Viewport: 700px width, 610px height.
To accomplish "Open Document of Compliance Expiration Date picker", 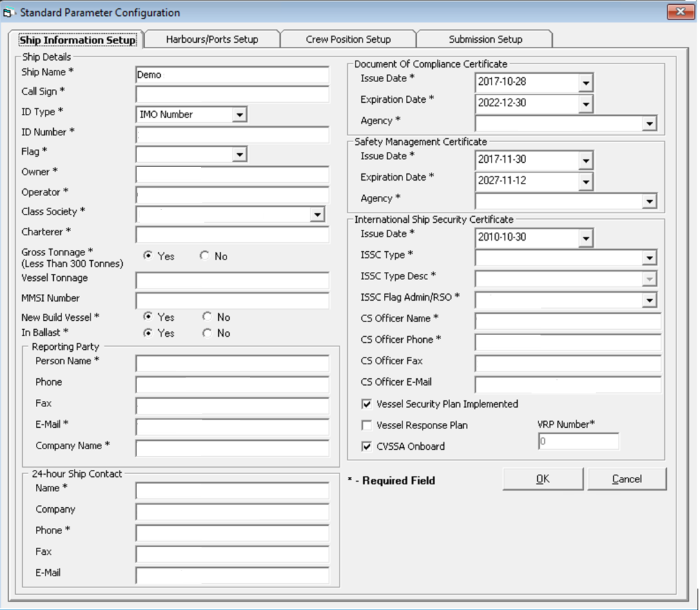I will point(585,104).
